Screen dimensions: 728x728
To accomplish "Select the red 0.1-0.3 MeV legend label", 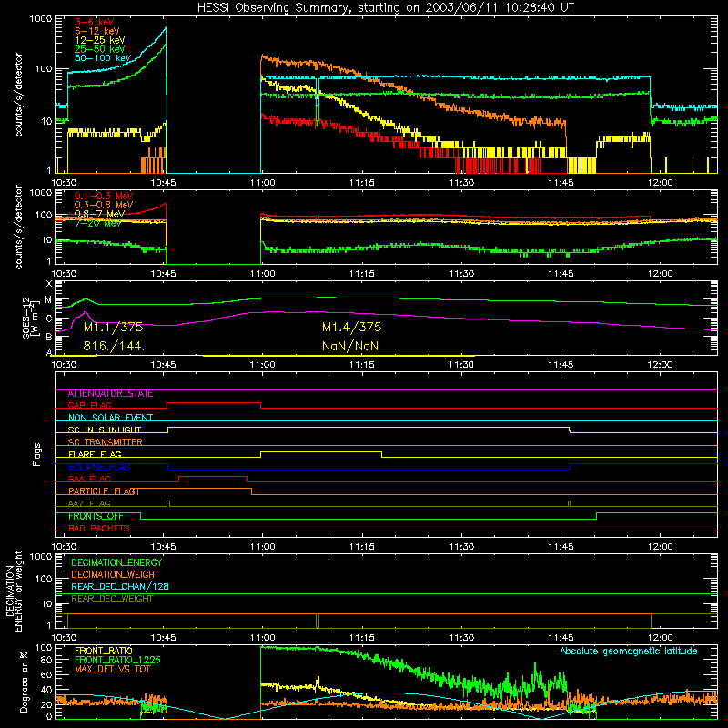I will (x=104, y=196).
